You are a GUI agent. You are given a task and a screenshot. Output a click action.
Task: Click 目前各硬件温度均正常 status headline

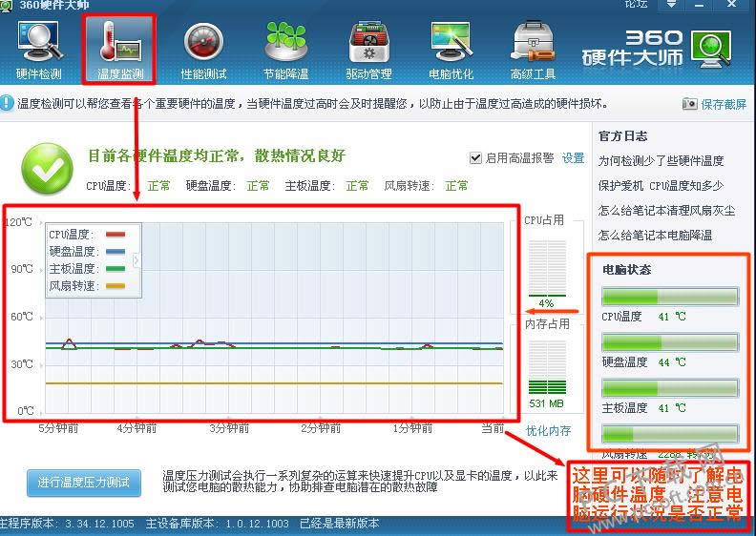tap(217, 155)
